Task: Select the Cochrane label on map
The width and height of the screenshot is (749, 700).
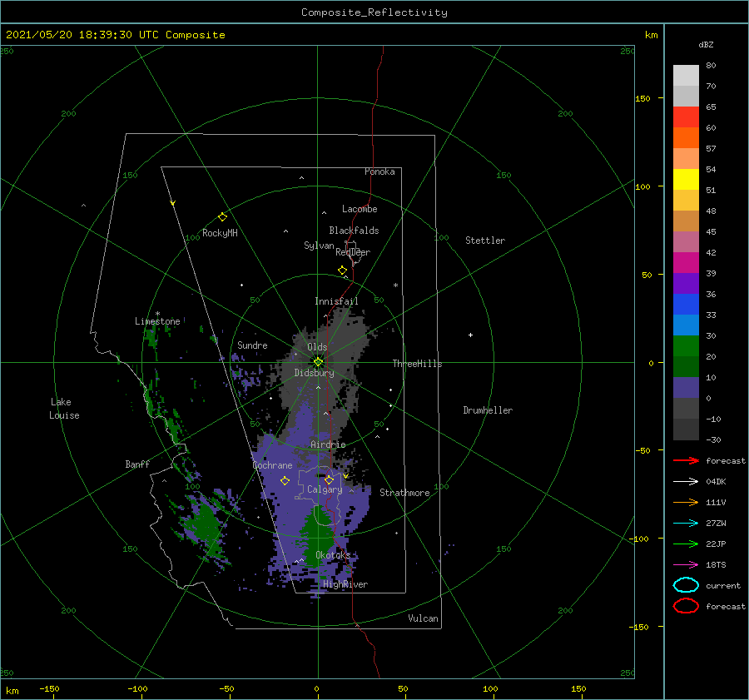Action: click(272, 465)
